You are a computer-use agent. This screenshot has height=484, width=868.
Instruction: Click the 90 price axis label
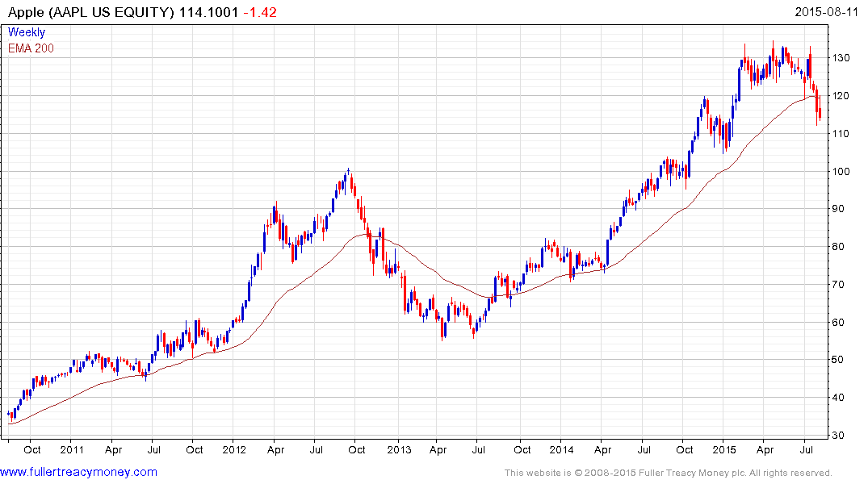pyautogui.click(x=837, y=209)
